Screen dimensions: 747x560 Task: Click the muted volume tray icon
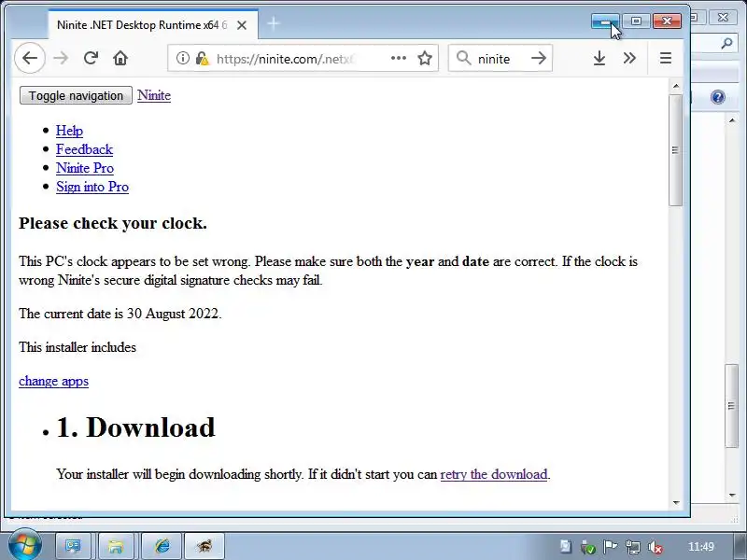[x=655, y=547]
